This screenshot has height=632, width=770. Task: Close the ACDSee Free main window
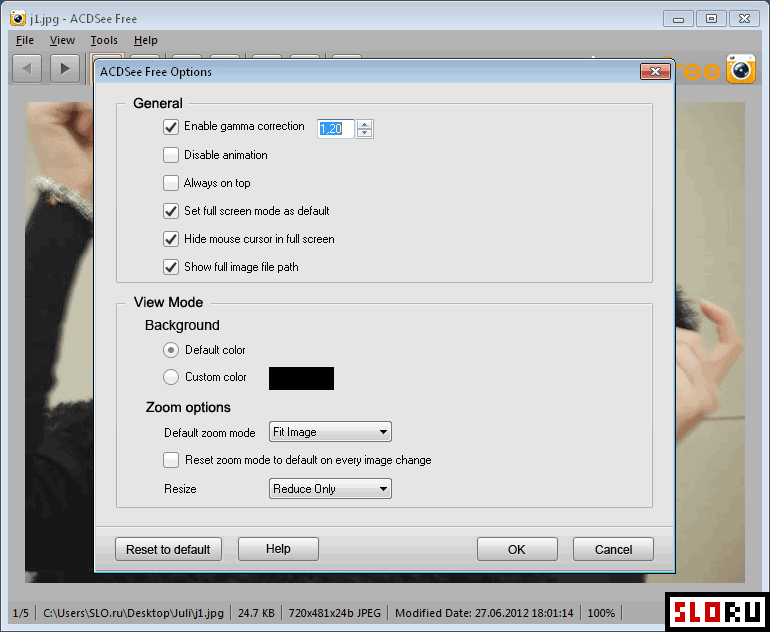pyautogui.click(x=744, y=19)
